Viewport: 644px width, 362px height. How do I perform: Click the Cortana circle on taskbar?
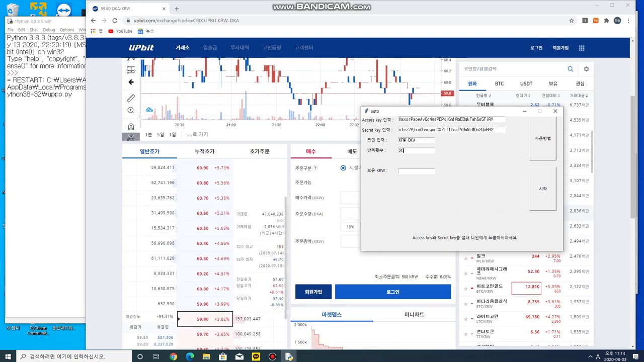point(140,356)
